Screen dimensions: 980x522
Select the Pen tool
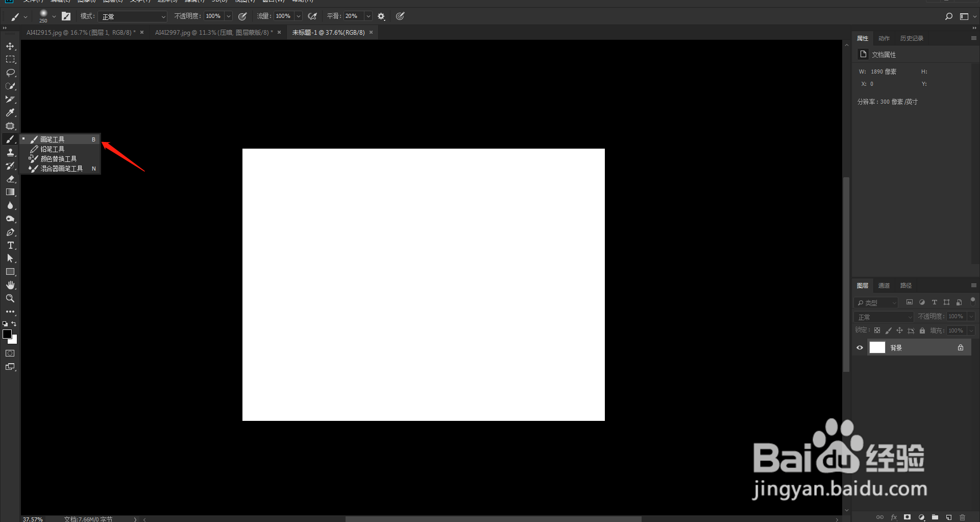tap(10, 232)
